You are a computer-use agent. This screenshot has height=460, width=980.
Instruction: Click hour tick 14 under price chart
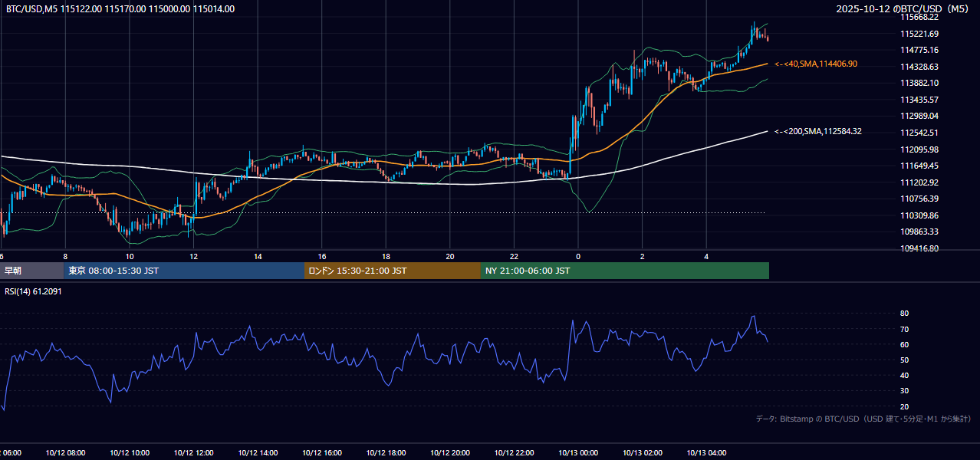pyautogui.click(x=258, y=257)
